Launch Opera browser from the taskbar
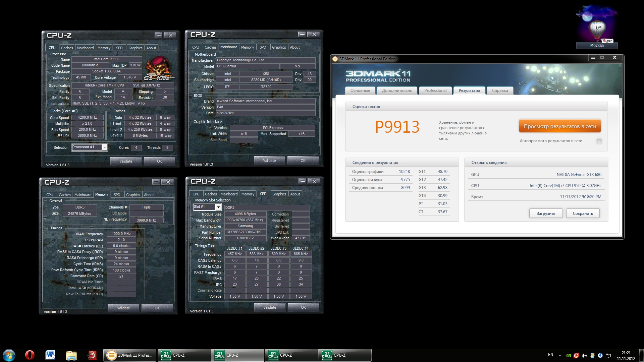 click(x=30, y=355)
